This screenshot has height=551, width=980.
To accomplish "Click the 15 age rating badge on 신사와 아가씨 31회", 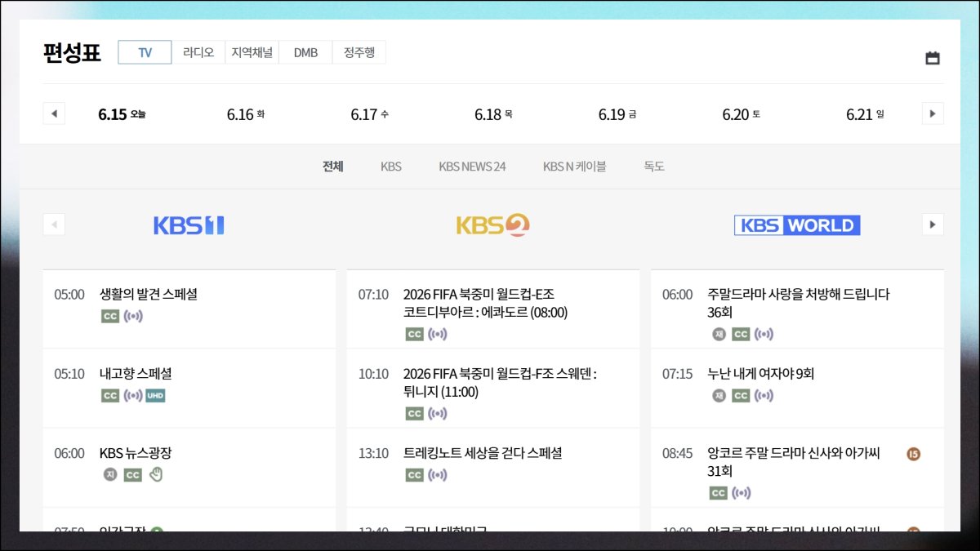I will click(x=914, y=454).
